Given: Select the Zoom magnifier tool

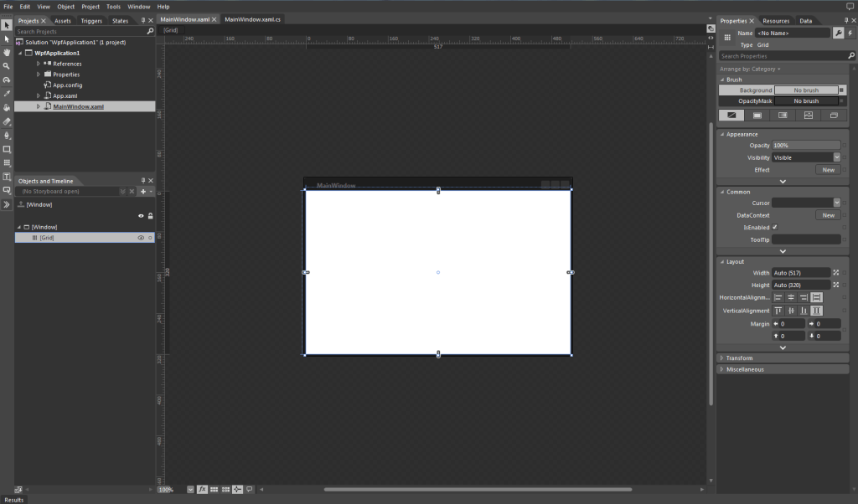Looking at the screenshot, I should 7,65.
